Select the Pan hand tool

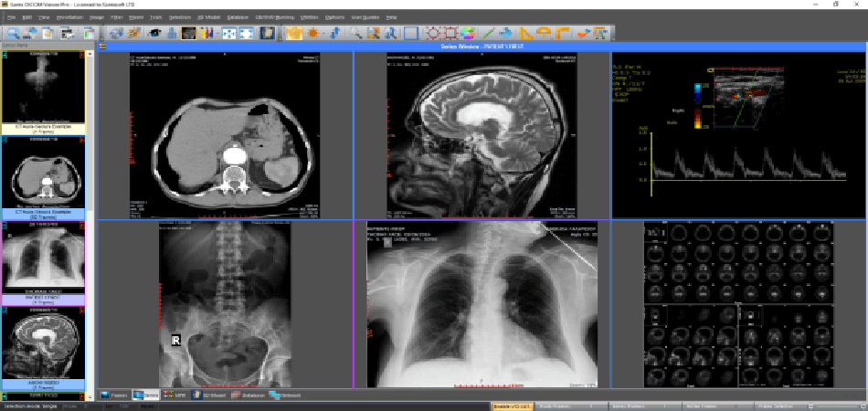(293, 34)
